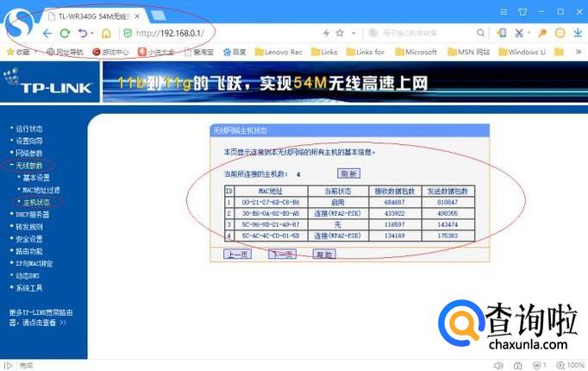Screen dimensions: 588x371
Task: Expand 系统工具 sidebar section
Action: pos(28,287)
